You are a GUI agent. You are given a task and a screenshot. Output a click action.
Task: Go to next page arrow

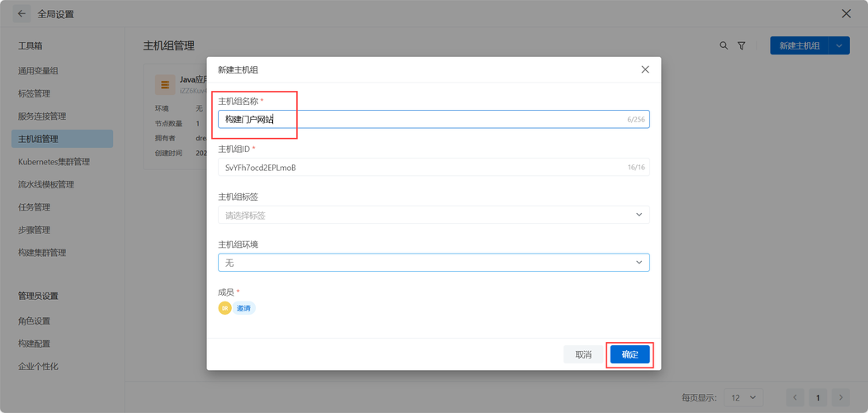point(840,397)
